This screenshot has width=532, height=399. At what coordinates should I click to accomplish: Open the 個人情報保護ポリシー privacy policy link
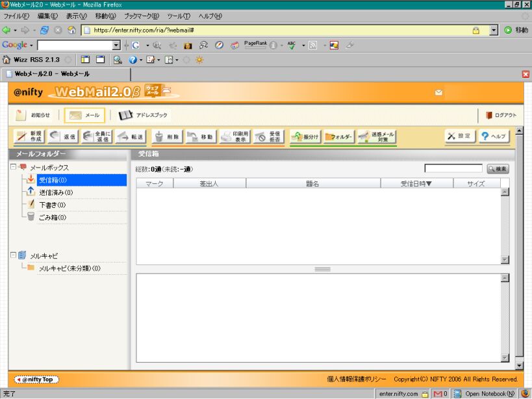coord(356,380)
